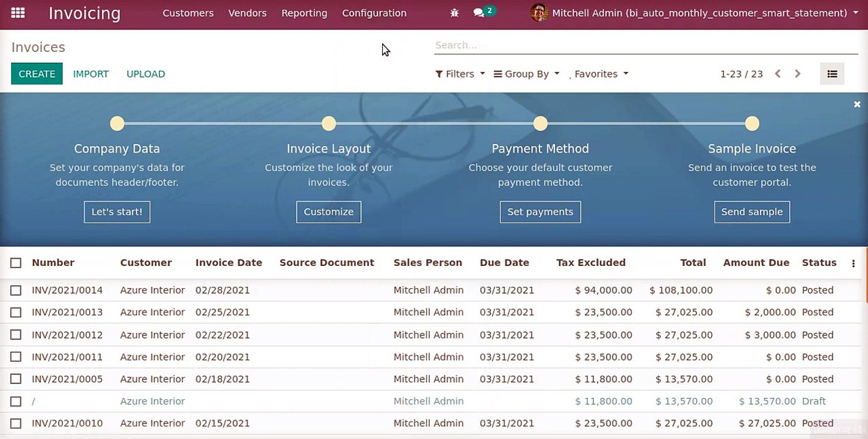The image size is (868, 439).
Task: Sort by the Sales Person column header
Action: tap(428, 263)
